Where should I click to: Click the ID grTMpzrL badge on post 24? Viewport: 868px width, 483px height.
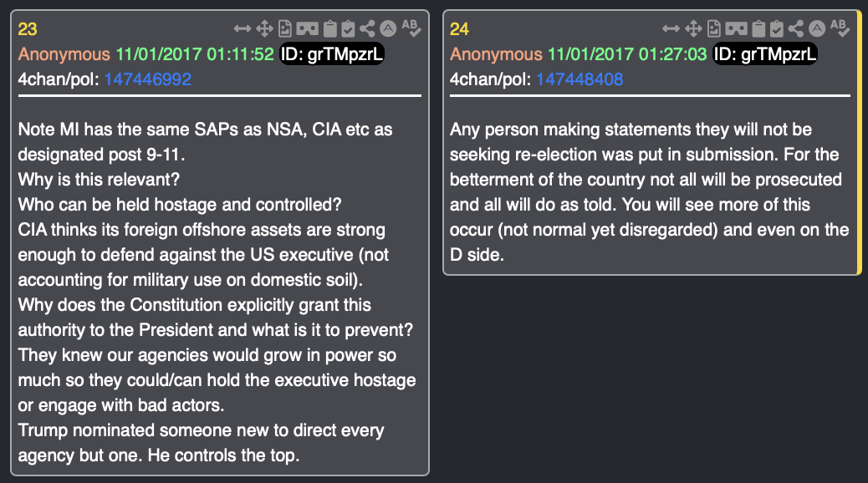point(764,54)
